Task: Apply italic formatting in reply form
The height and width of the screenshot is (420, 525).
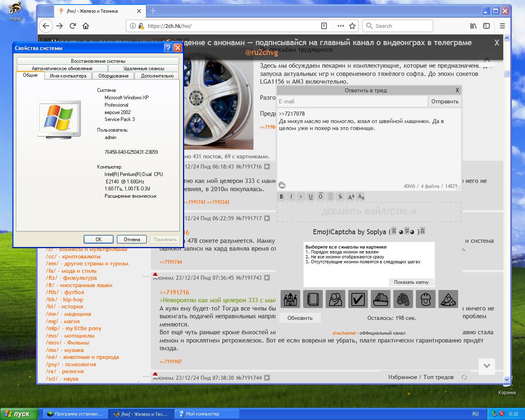Action: (x=291, y=196)
